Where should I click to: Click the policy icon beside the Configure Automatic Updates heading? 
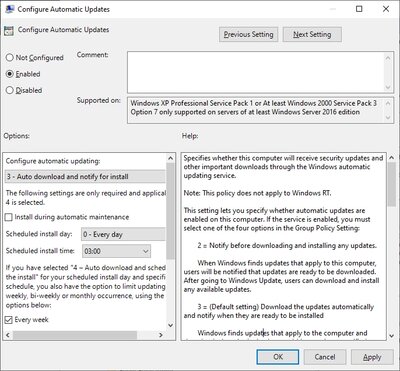coord(8,30)
